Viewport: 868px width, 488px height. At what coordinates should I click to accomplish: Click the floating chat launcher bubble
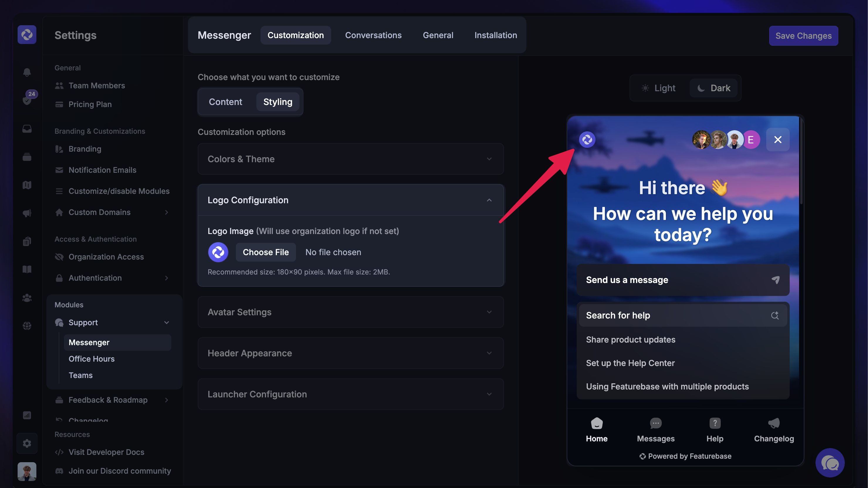(830, 463)
